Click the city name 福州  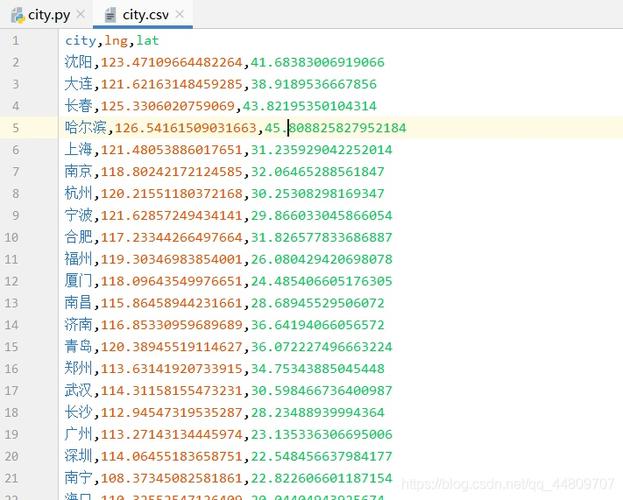click(79, 259)
